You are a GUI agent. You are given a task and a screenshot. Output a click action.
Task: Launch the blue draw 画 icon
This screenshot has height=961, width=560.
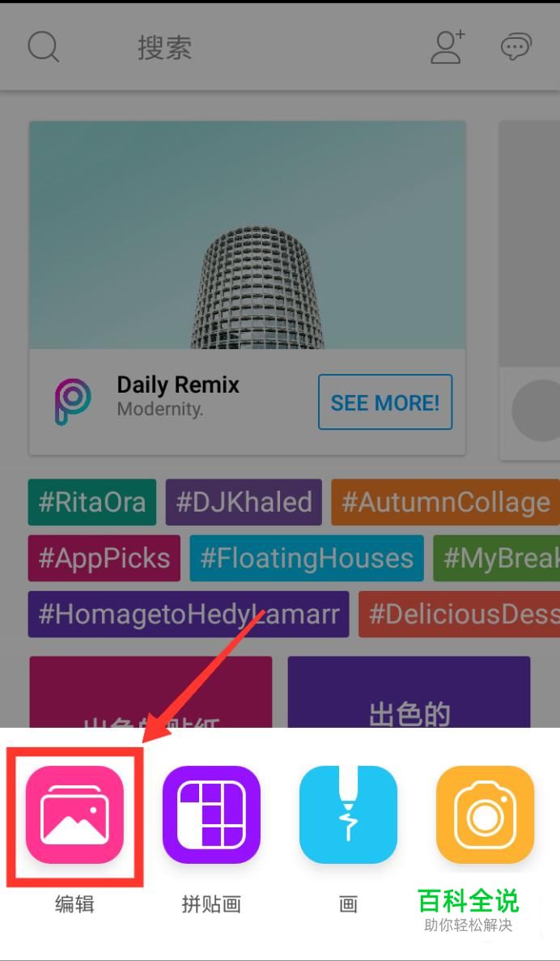click(348, 814)
